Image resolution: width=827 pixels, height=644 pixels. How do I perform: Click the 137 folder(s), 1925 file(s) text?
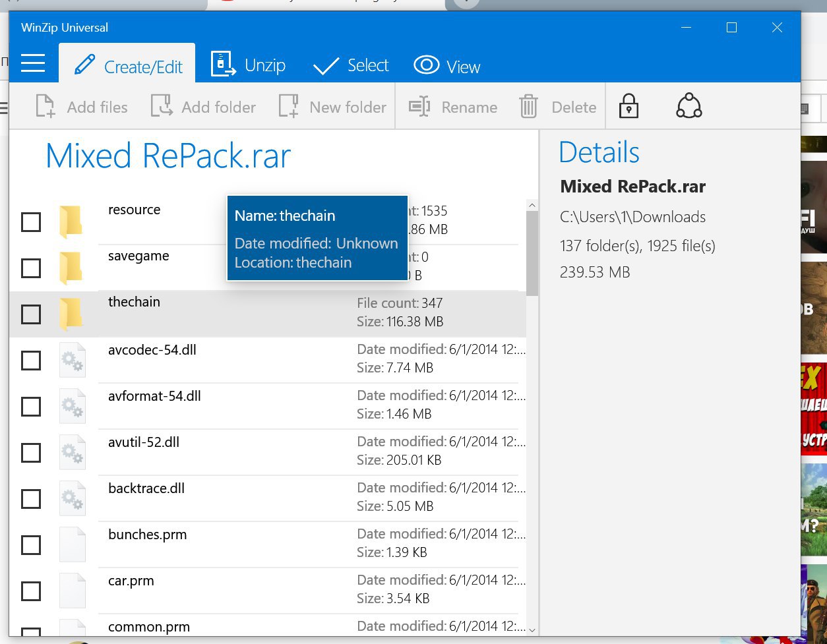pos(638,246)
